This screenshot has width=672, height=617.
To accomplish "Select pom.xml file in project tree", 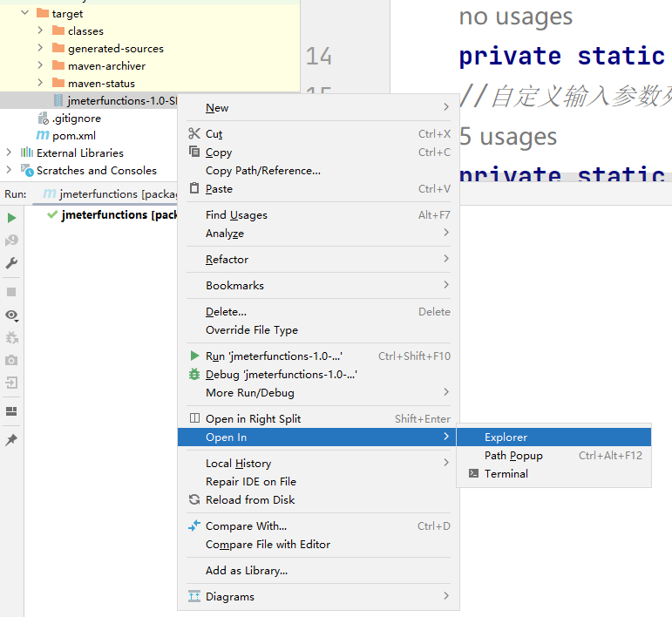I will pos(73,136).
